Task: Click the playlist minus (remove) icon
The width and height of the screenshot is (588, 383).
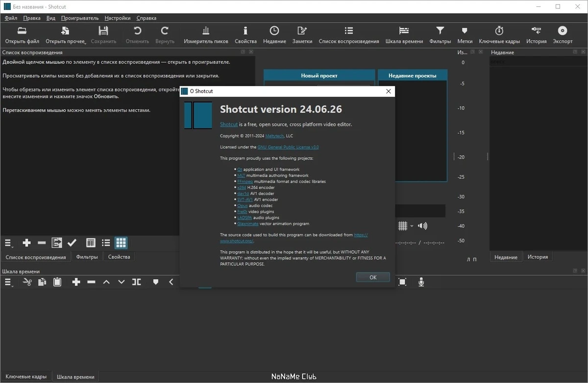Action: [x=42, y=242]
